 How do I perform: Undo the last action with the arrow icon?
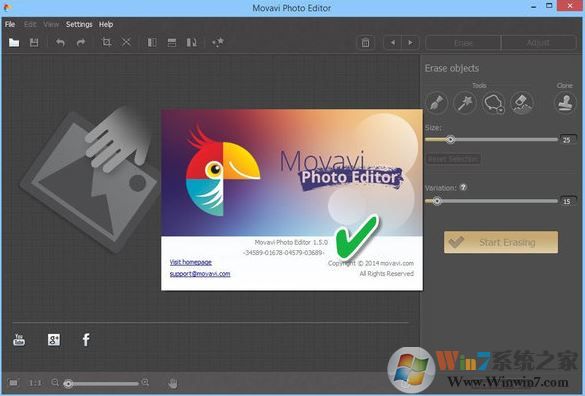[60, 43]
